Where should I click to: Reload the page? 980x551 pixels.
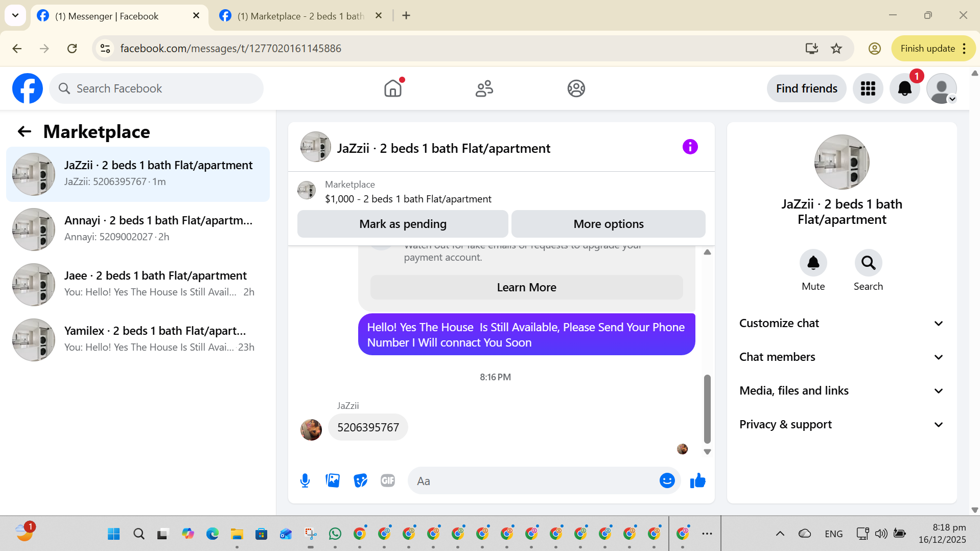(x=72, y=49)
